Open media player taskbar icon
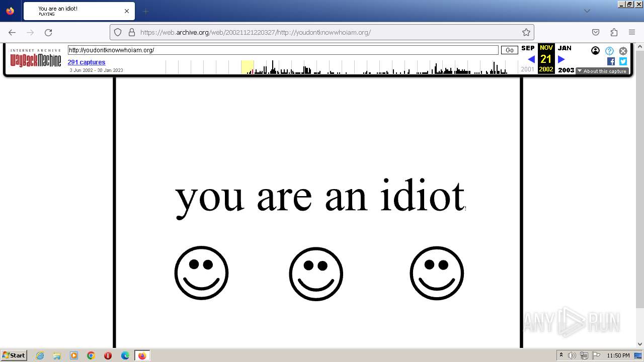644x362 pixels. coord(74,355)
